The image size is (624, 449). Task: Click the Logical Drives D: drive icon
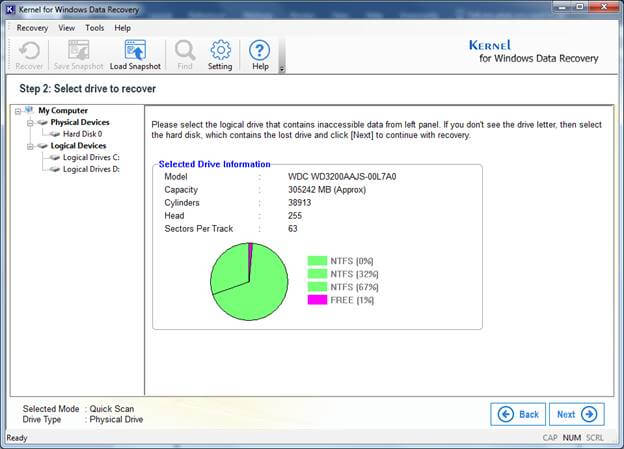(55, 170)
